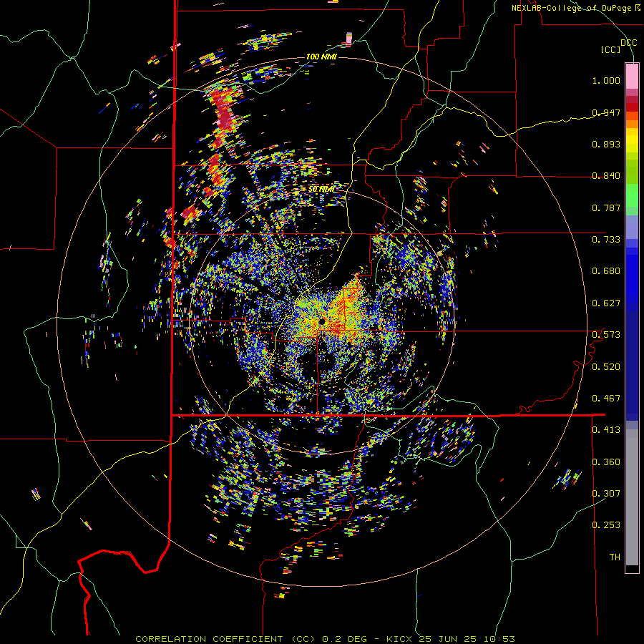Click the [CC] label above the color scale
Viewport: 644px width, 644px height.
(x=611, y=49)
